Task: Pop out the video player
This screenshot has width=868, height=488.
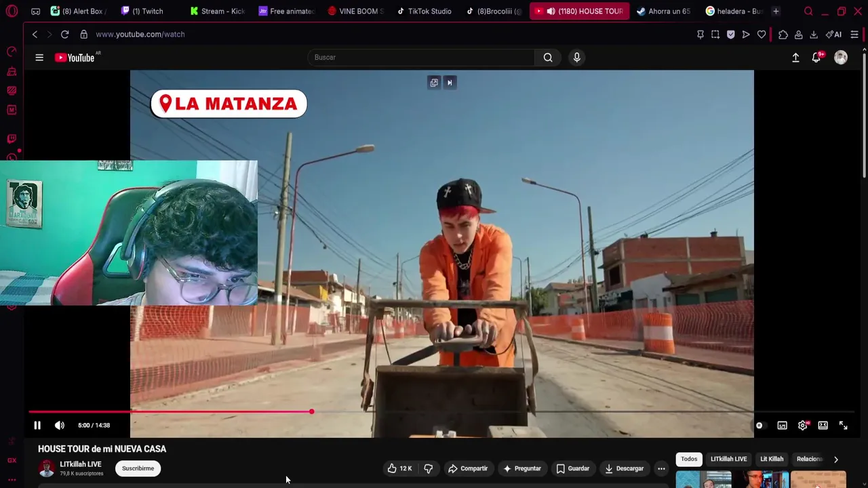Action: point(434,83)
